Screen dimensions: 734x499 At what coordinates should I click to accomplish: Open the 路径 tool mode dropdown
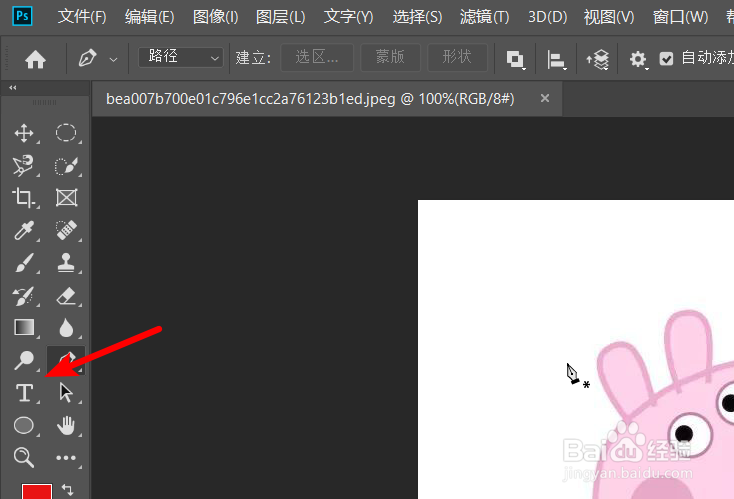pyautogui.click(x=181, y=57)
